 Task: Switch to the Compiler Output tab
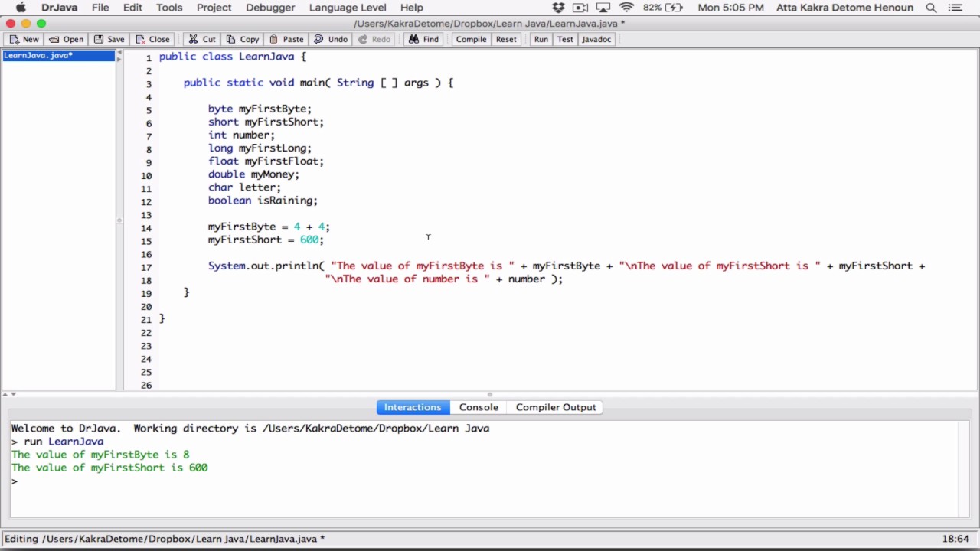[x=556, y=407]
